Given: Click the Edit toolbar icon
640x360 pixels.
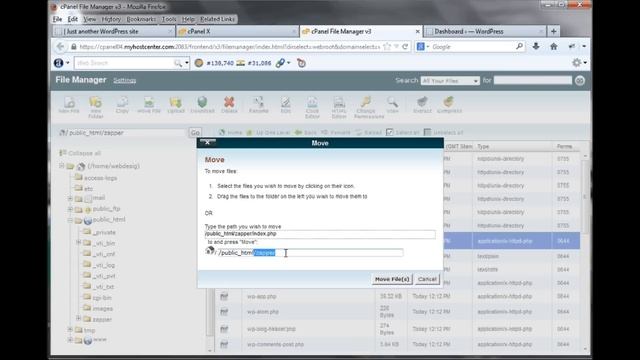Looking at the screenshot, I should (x=286, y=105).
